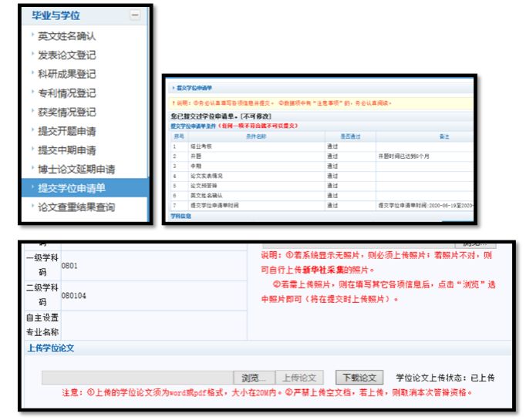The width and height of the screenshot is (526, 420).
Task: Click arrow icon beside 英文姓名确认
Action: point(32,35)
